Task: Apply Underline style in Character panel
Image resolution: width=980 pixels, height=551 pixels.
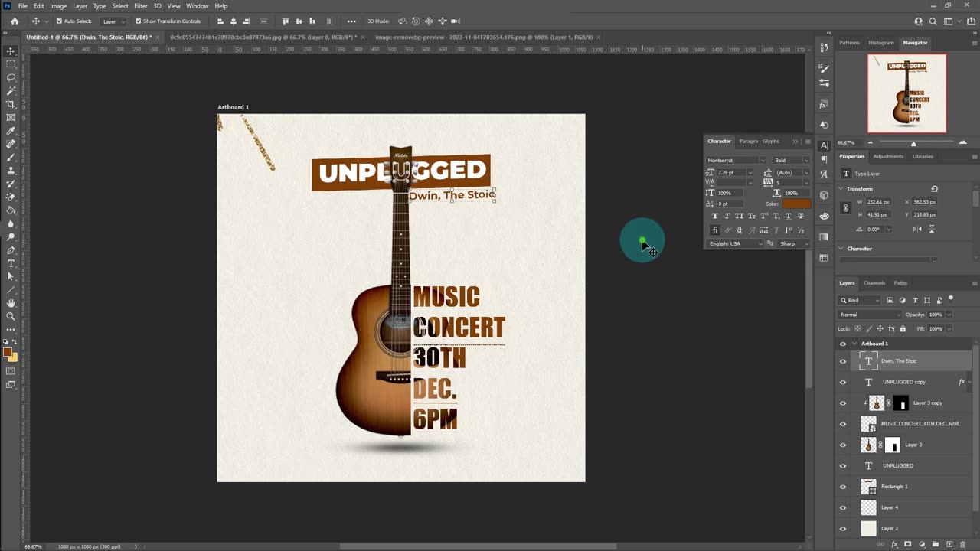Action: click(789, 217)
